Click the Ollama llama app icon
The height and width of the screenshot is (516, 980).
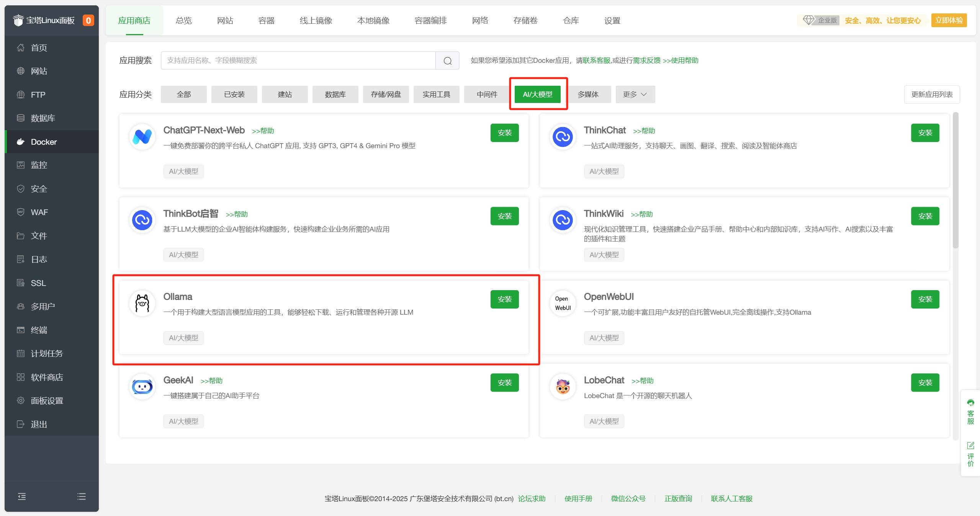click(x=142, y=304)
